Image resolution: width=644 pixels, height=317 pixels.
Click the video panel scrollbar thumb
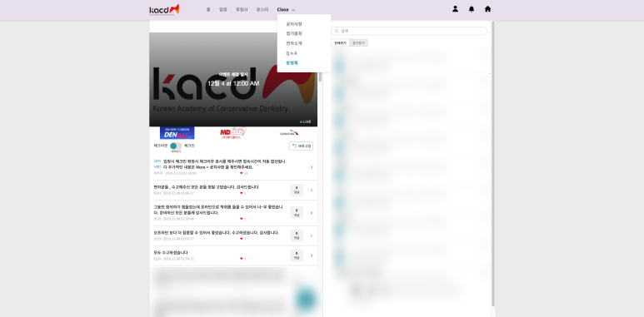tap(320, 77)
